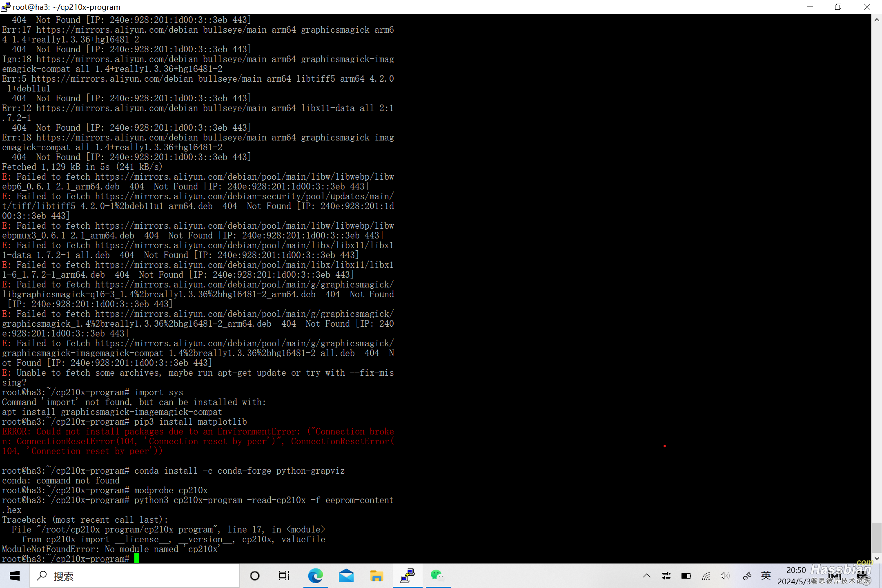Click the terminal vertical scrollbar thumb
This screenshot has height=588, width=882.
pyautogui.click(x=877, y=537)
